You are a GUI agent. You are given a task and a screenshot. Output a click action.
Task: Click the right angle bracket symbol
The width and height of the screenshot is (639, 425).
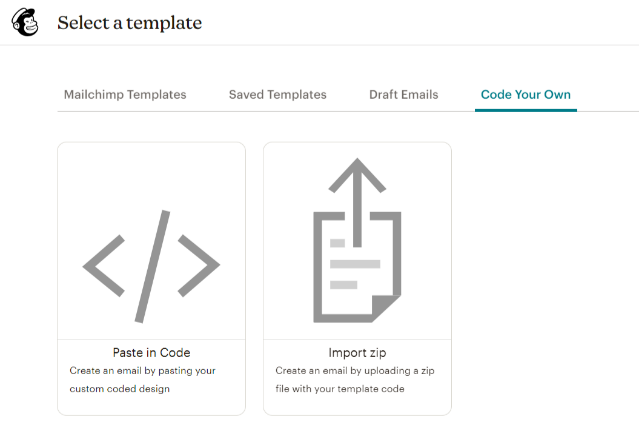(x=199, y=265)
